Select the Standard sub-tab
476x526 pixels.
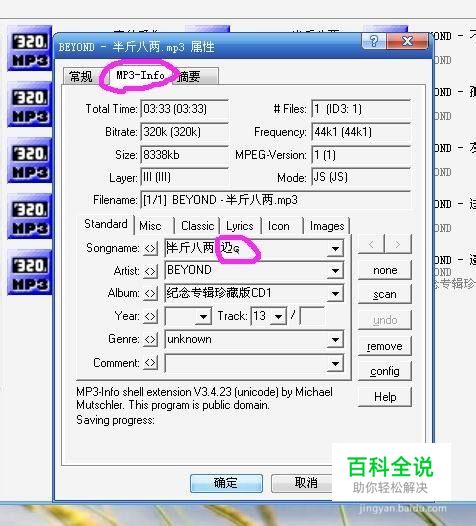pyautogui.click(x=106, y=224)
